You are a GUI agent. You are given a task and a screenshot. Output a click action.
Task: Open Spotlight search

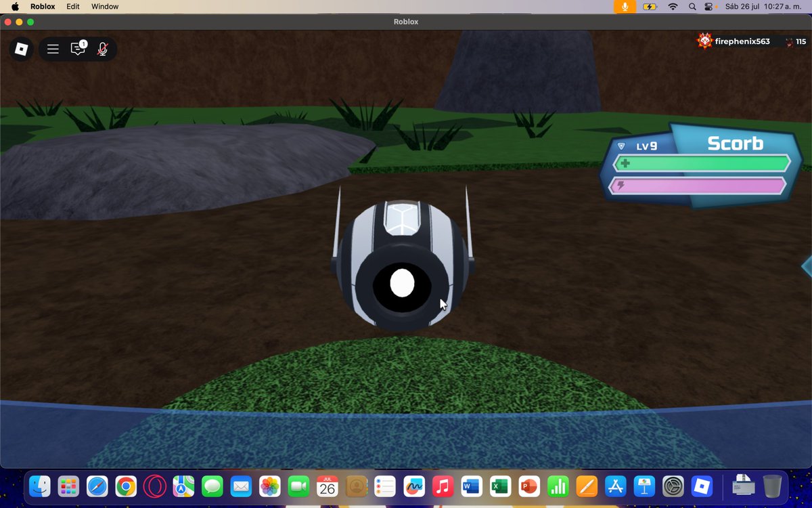(692, 6)
